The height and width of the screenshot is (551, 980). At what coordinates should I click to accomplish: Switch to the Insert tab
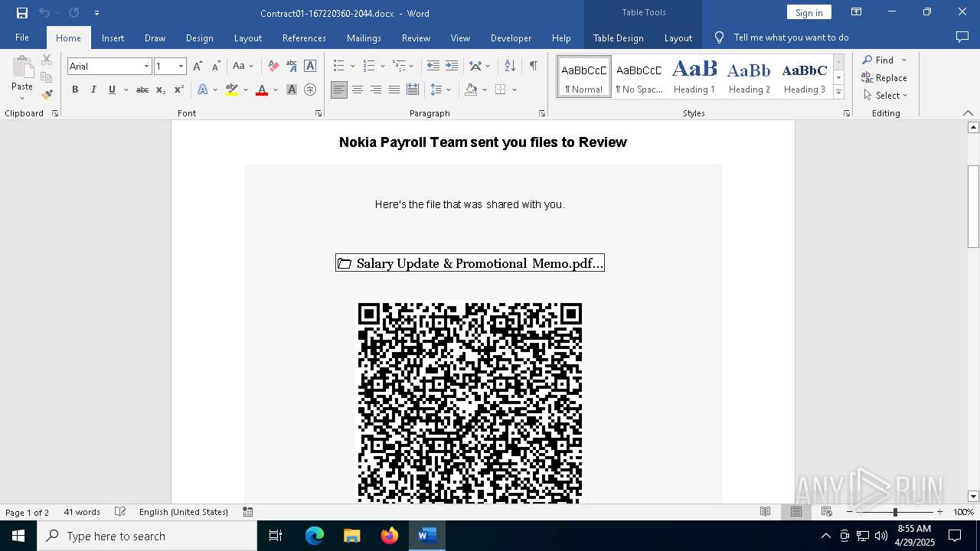pos(113,37)
